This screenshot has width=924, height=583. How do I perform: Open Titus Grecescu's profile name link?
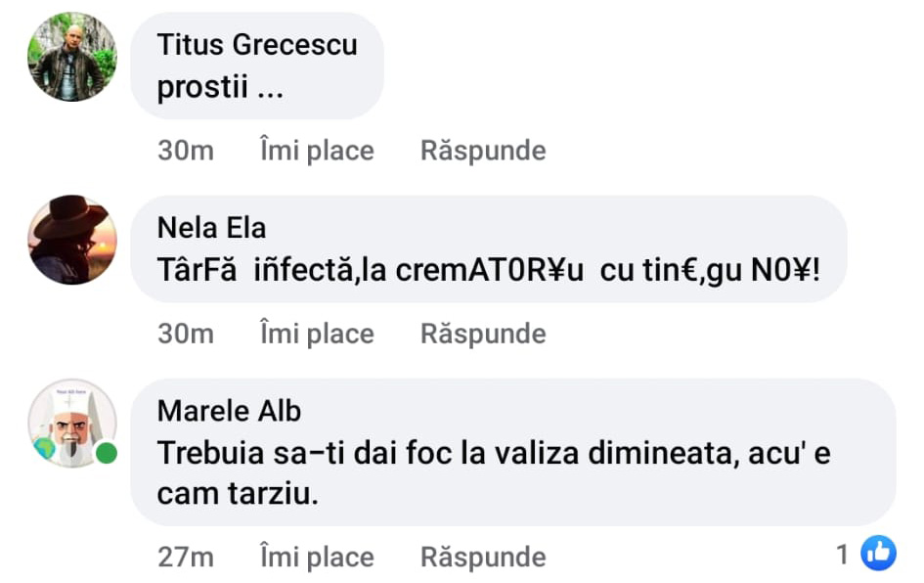click(x=257, y=44)
